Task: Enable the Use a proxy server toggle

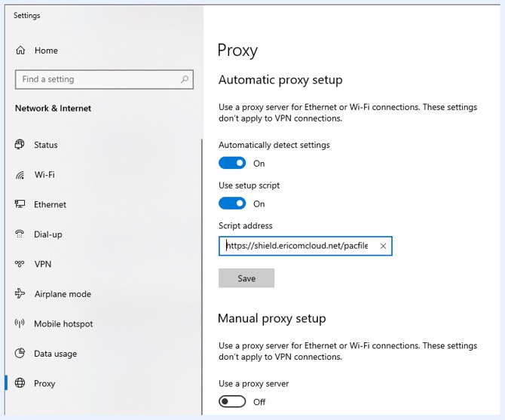Action: (232, 402)
